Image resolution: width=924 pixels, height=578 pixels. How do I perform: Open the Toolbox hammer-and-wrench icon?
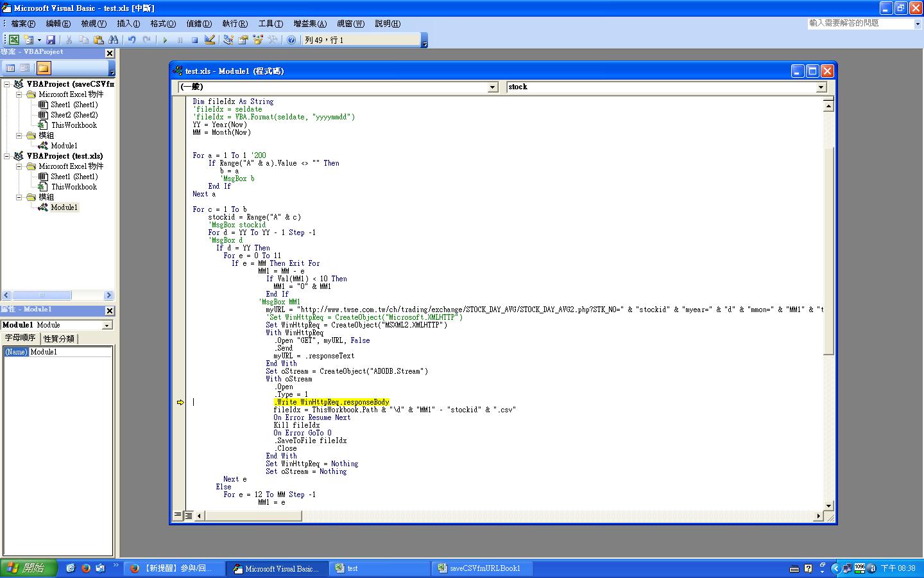pyautogui.click(x=273, y=40)
